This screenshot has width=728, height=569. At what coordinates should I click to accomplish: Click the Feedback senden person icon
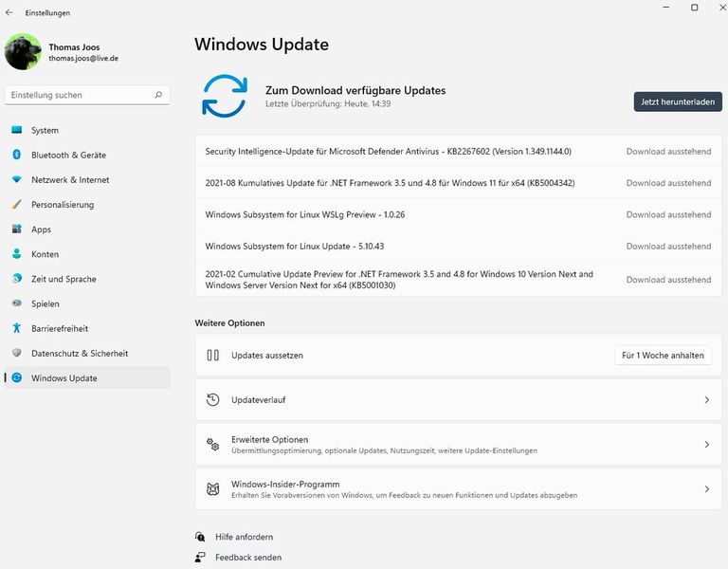coord(200,557)
